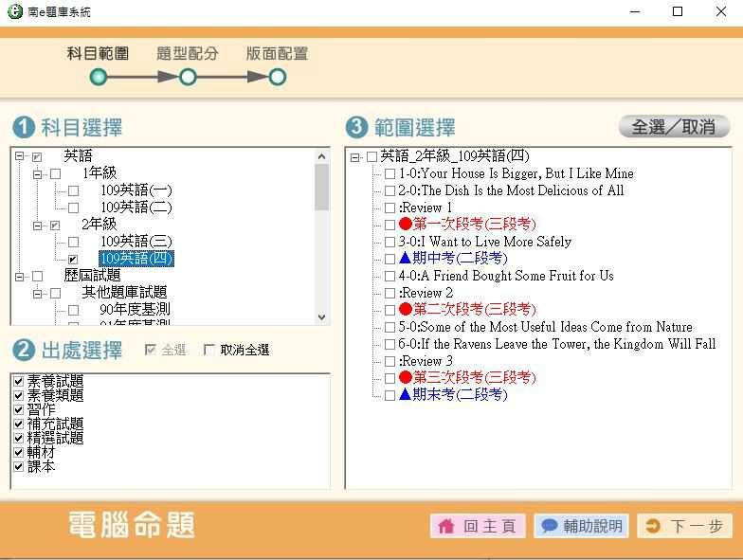Uncheck the 109英語(四) checkbox
This screenshot has width=743, height=560.
tap(74, 260)
